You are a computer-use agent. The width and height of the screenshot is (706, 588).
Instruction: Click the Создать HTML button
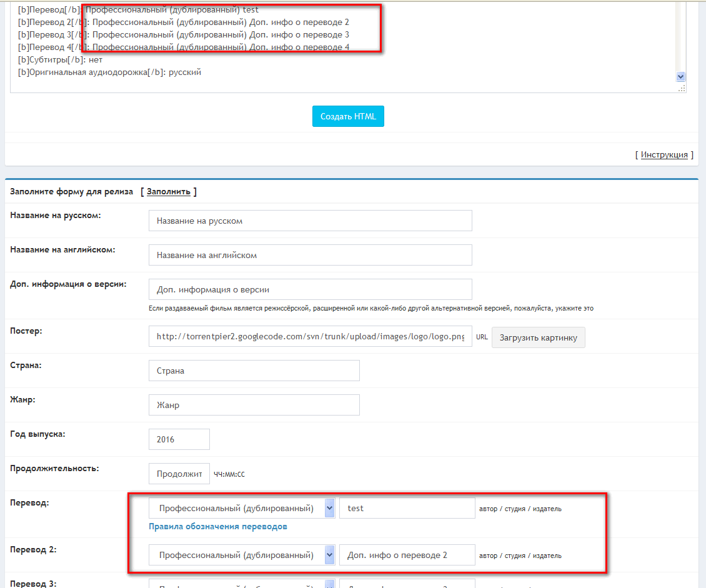[348, 116]
